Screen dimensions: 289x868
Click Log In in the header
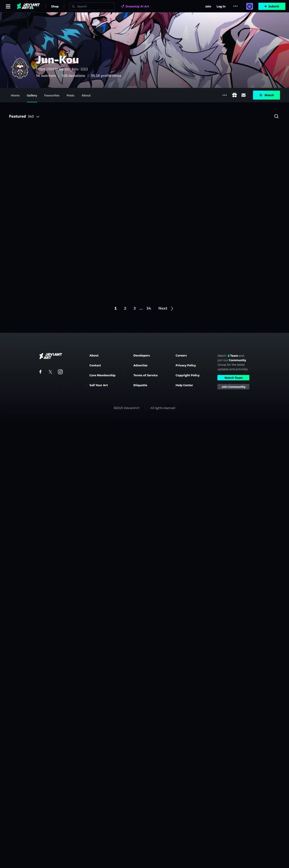click(x=221, y=6)
